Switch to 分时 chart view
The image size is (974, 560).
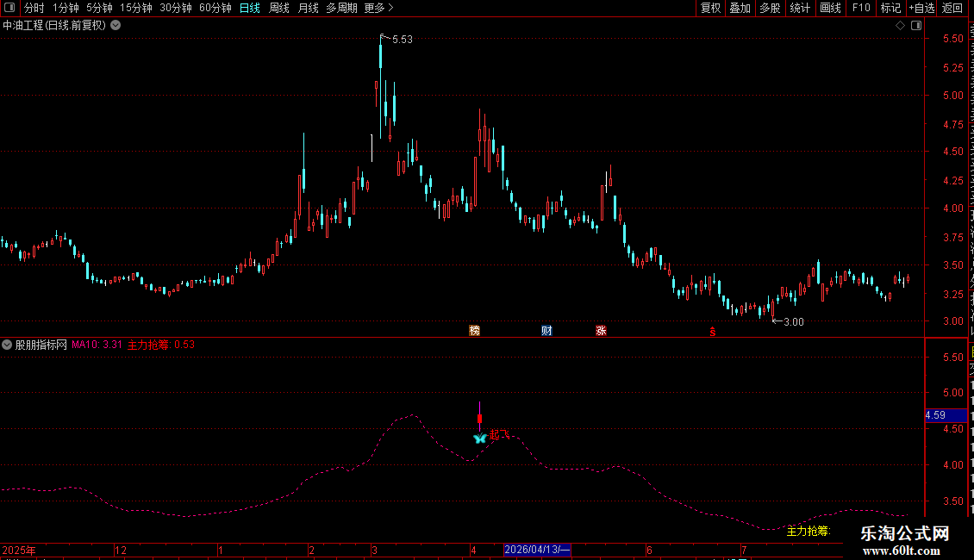[34, 8]
